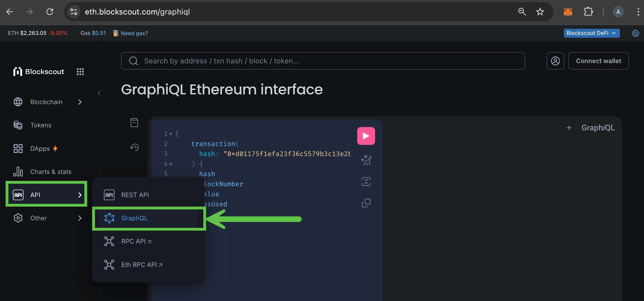Image resolution: width=644 pixels, height=301 pixels.
Task: Open the documentation explorer icon
Action: coord(134,122)
